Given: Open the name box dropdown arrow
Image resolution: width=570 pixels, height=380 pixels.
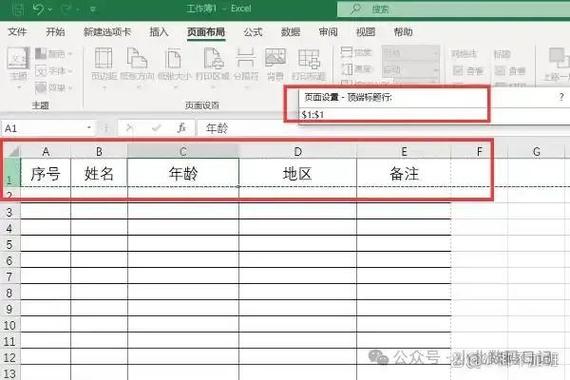Looking at the screenshot, I should click(x=89, y=128).
